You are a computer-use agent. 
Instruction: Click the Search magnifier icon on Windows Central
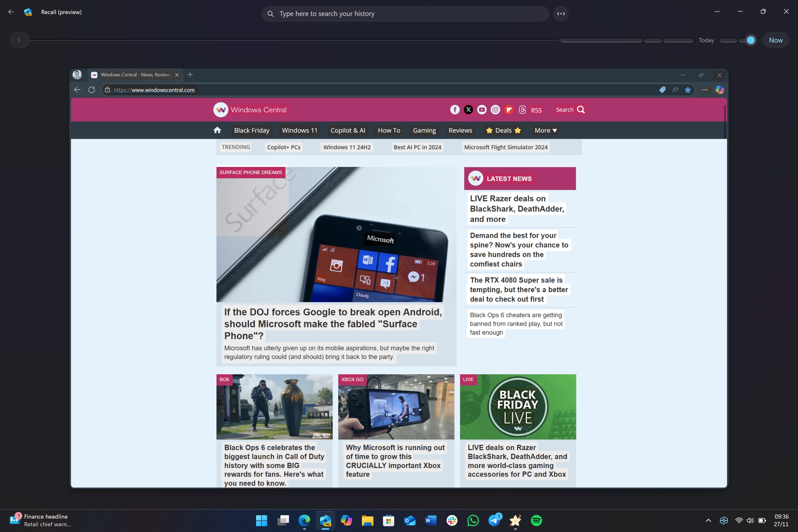581,110
